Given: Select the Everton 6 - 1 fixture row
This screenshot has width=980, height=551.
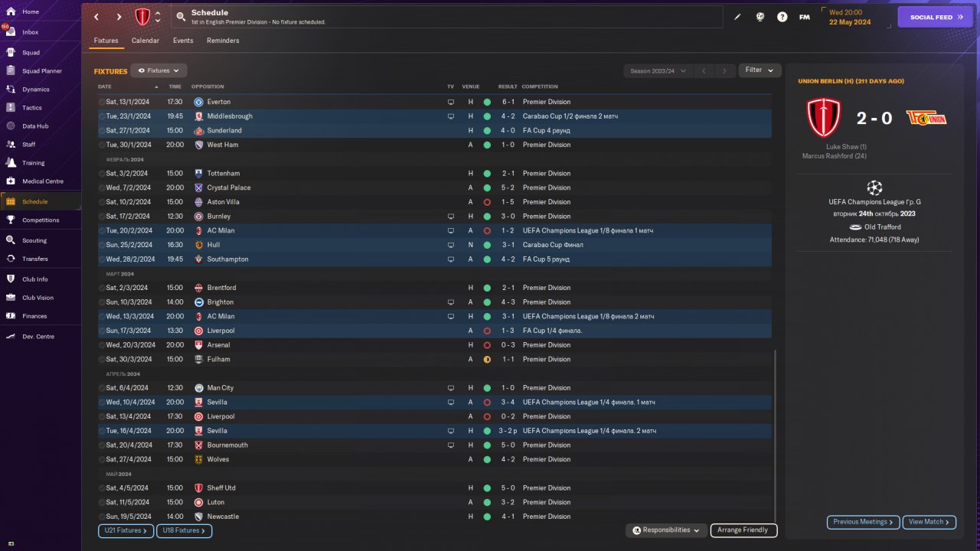Looking at the screenshot, I should coord(435,102).
